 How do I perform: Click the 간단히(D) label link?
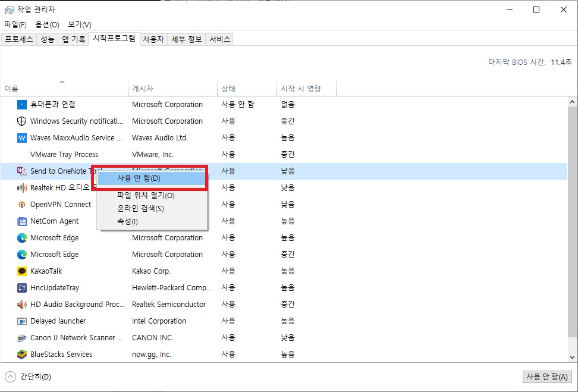point(36,377)
